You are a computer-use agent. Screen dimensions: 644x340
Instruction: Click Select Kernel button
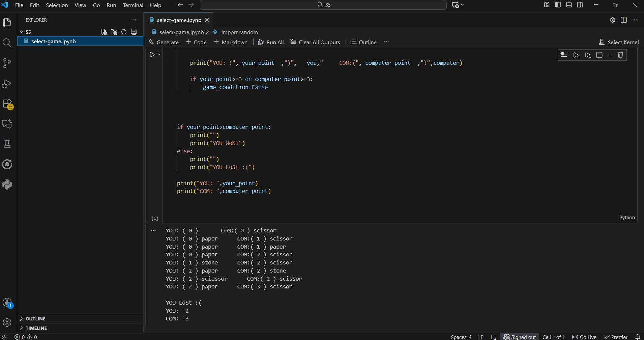tap(619, 42)
